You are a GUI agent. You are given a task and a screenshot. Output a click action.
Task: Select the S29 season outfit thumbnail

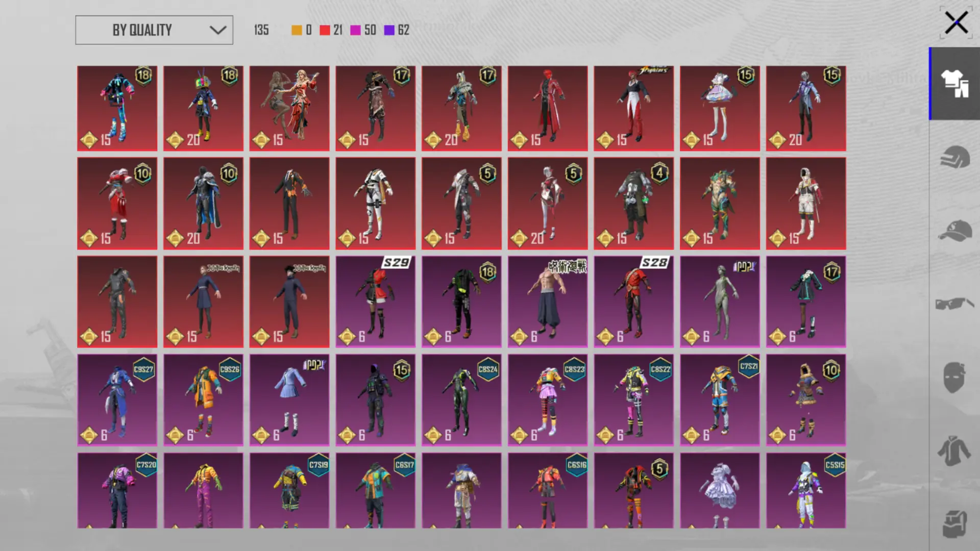point(375,302)
